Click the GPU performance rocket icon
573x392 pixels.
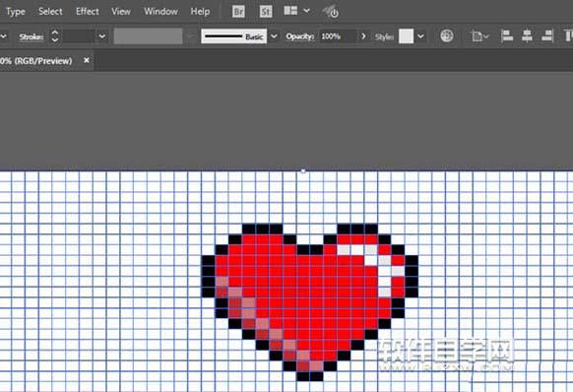331,12
